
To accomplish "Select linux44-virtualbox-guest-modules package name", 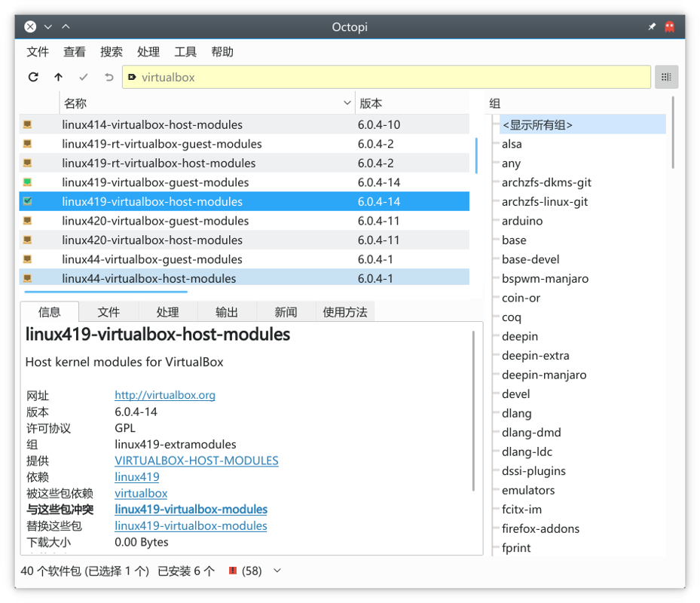I will click(x=151, y=259).
